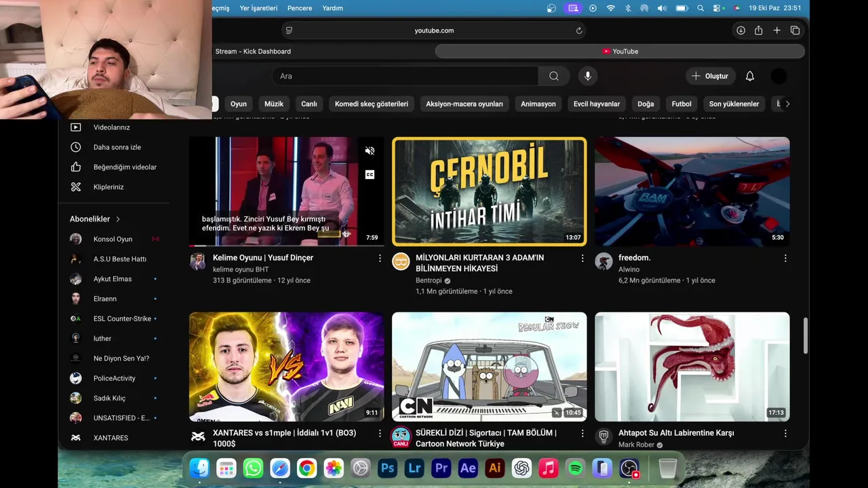Image resolution: width=868 pixels, height=488 pixels.
Task: Toggle captions on the Kelime Oyunu preview
Action: [x=370, y=174]
